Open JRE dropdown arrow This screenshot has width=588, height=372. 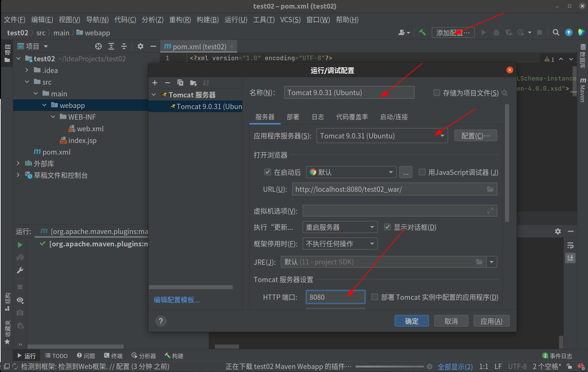491,262
